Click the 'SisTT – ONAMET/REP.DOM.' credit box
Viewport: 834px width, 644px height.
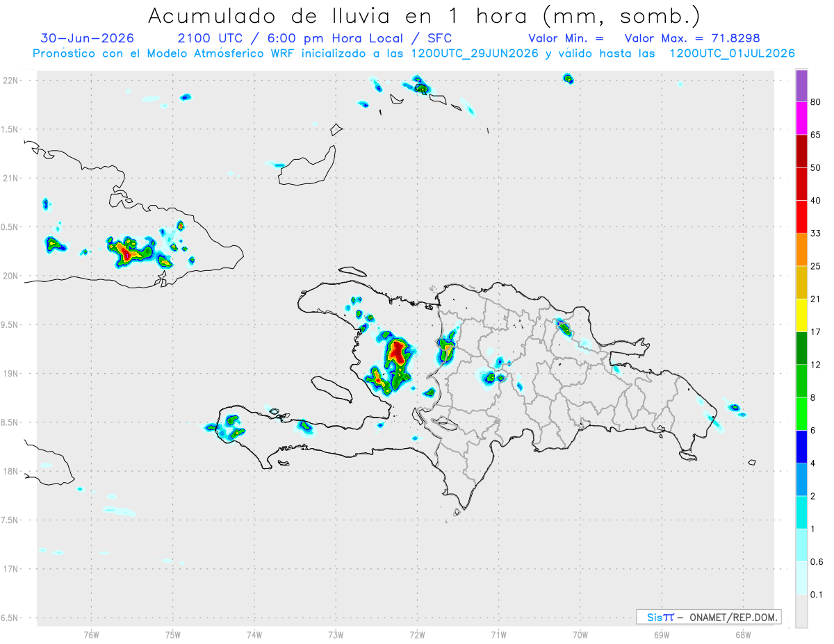click(x=708, y=617)
